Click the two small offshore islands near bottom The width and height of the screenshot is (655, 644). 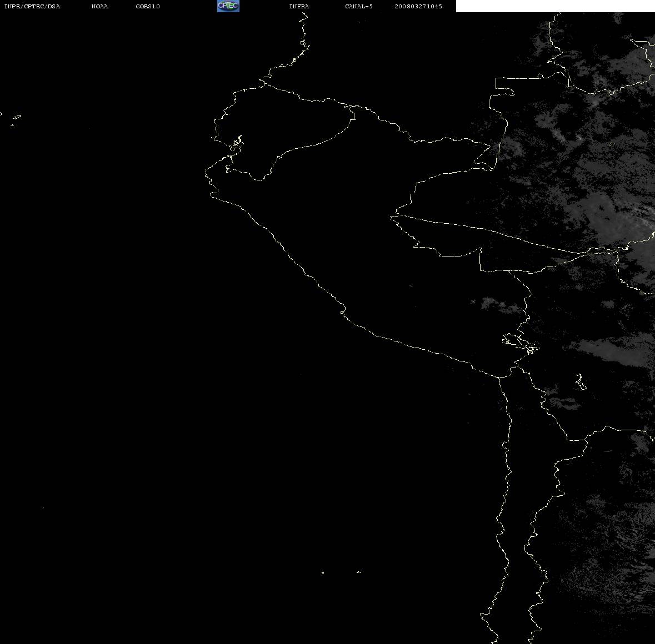[341, 572]
